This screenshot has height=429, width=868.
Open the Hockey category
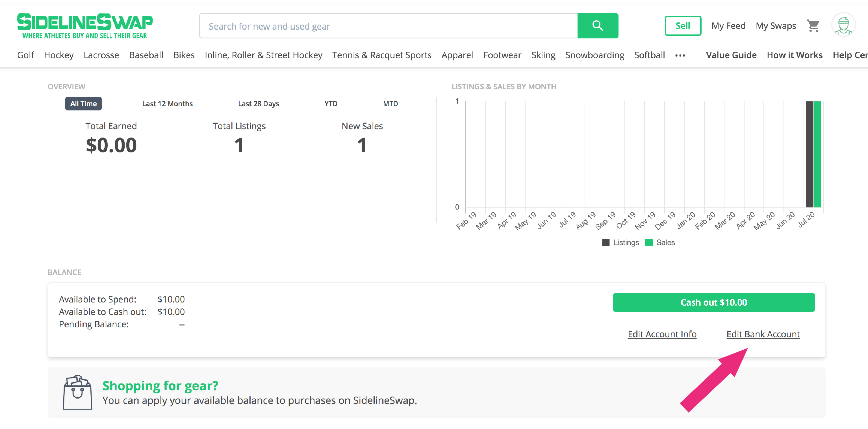tap(59, 55)
